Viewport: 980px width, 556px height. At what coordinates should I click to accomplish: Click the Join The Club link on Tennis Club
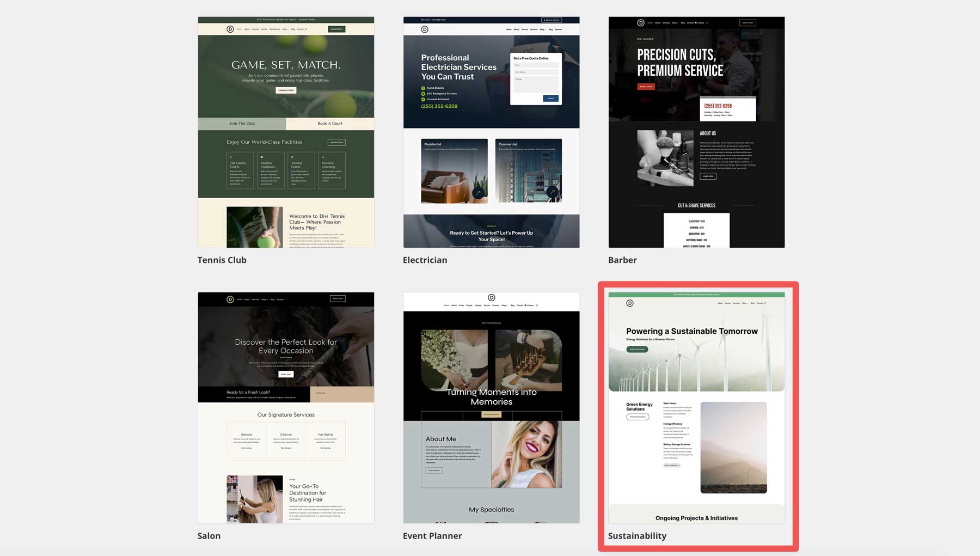242,123
